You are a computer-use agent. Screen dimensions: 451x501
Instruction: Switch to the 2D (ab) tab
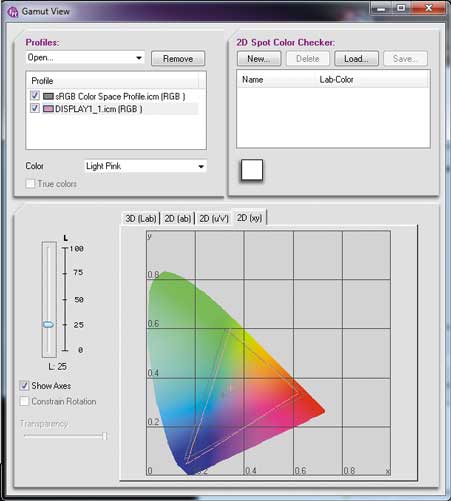(178, 219)
